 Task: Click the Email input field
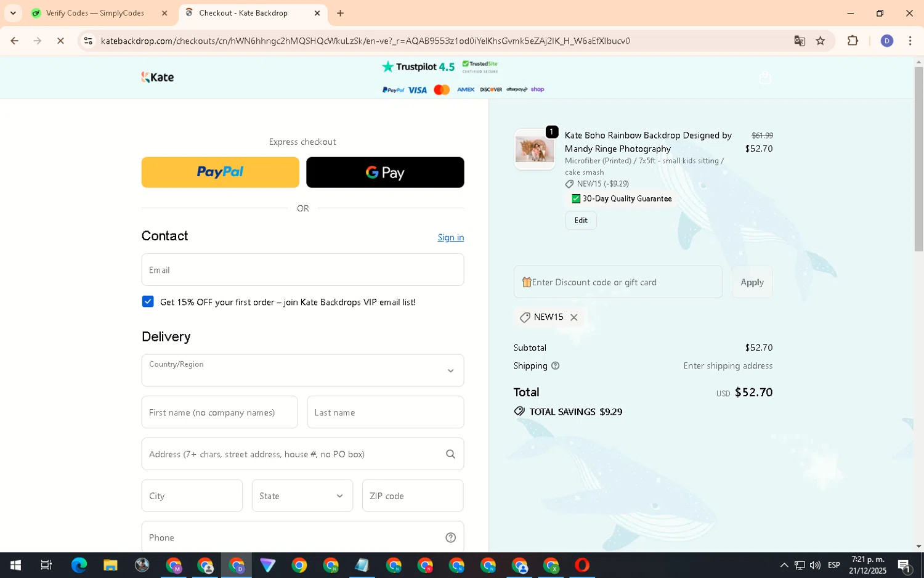[302, 270]
